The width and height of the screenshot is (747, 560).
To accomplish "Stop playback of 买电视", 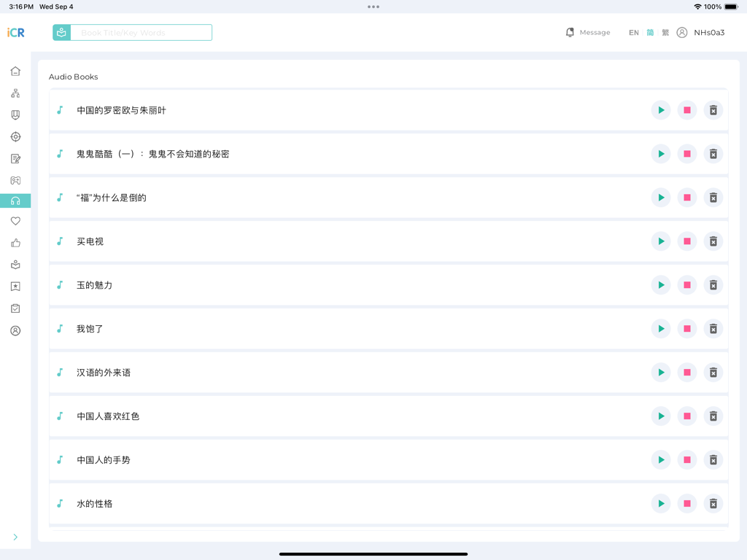I will click(686, 241).
